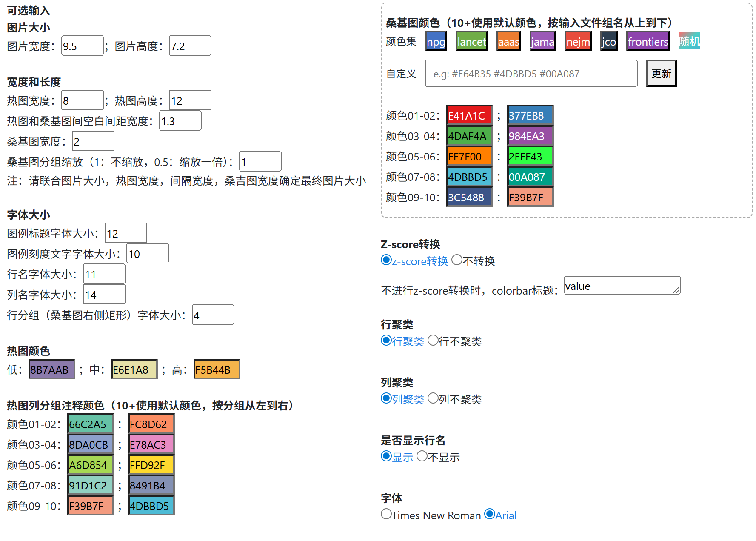The image size is (756, 541).
Task: Select the jama color set
Action: point(542,41)
